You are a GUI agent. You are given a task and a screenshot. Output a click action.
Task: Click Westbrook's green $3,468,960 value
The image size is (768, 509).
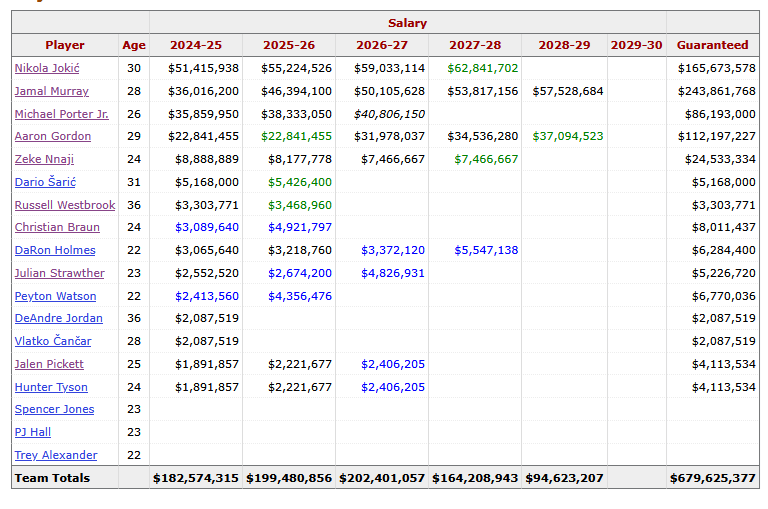(x=300, y=205)
